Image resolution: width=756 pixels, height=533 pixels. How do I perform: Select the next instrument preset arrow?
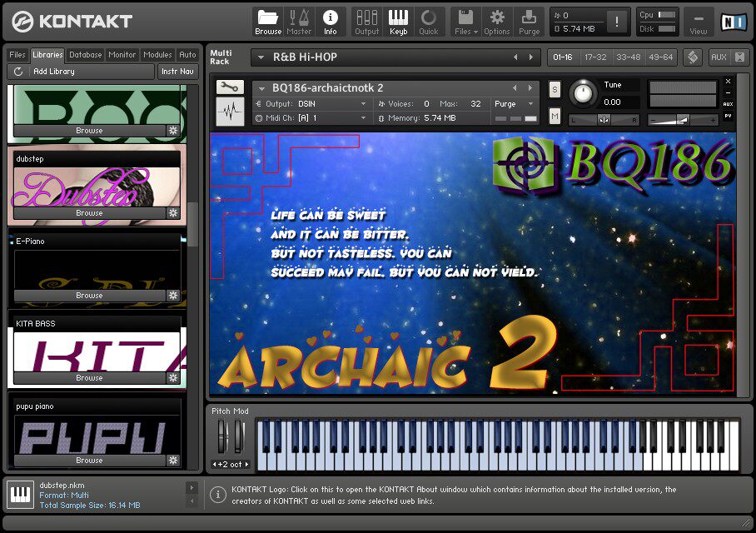point(530,87)
